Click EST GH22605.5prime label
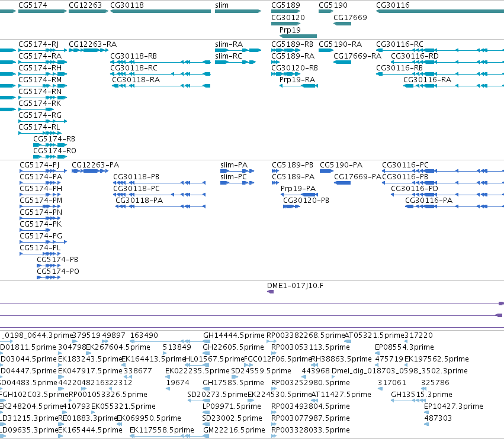This screenshot has height=439, width=504. point(233,347)
